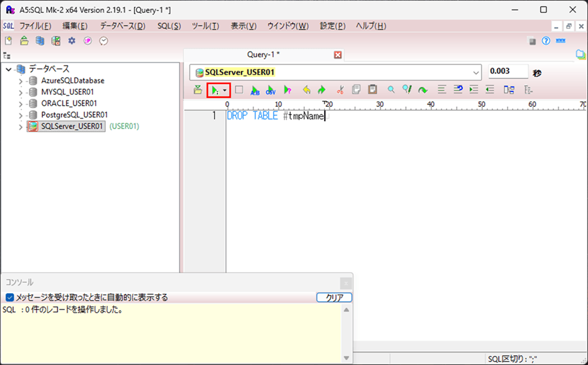Expand the PostgreSQL_USER01 node
The height and width of the screenshot is (365, 588).
[x=20, y=115]
